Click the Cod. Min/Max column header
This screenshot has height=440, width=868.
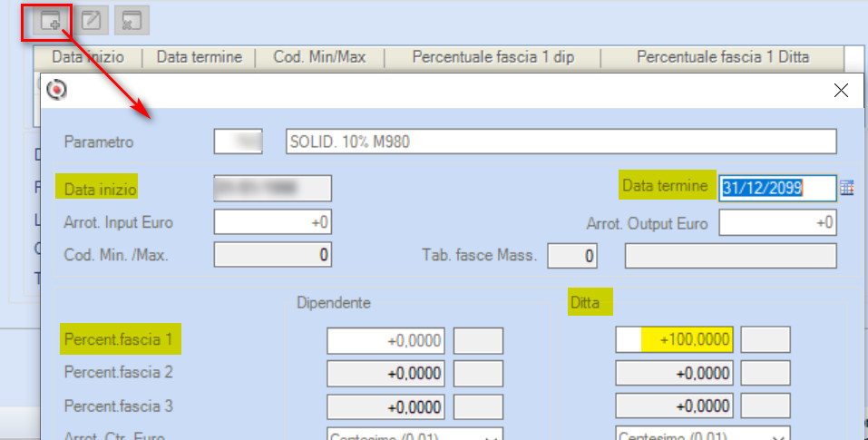point(319,57)
